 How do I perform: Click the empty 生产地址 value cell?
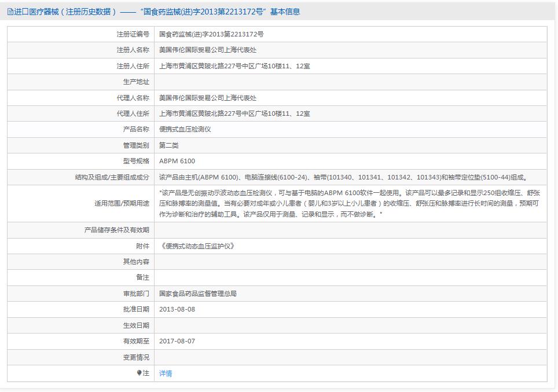click(x=350, y=82)
